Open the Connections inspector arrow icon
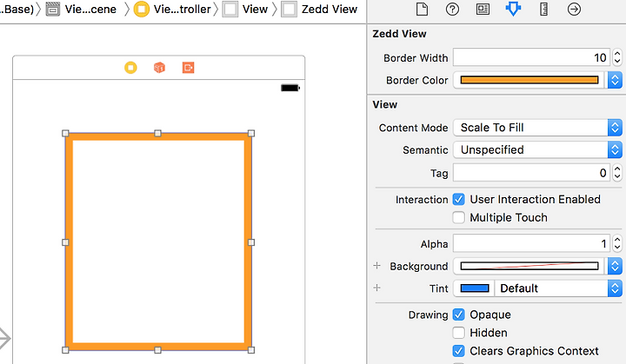 tap(574, 9)
